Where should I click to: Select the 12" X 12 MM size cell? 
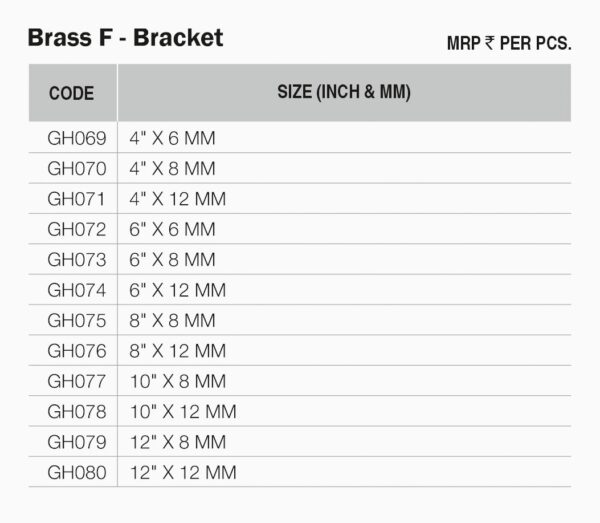182,473
